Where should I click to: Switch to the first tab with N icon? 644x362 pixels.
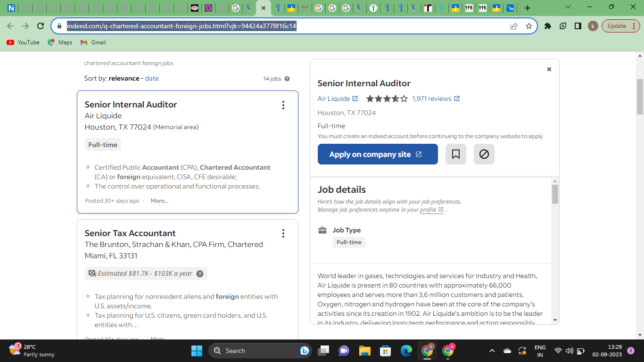11,8
